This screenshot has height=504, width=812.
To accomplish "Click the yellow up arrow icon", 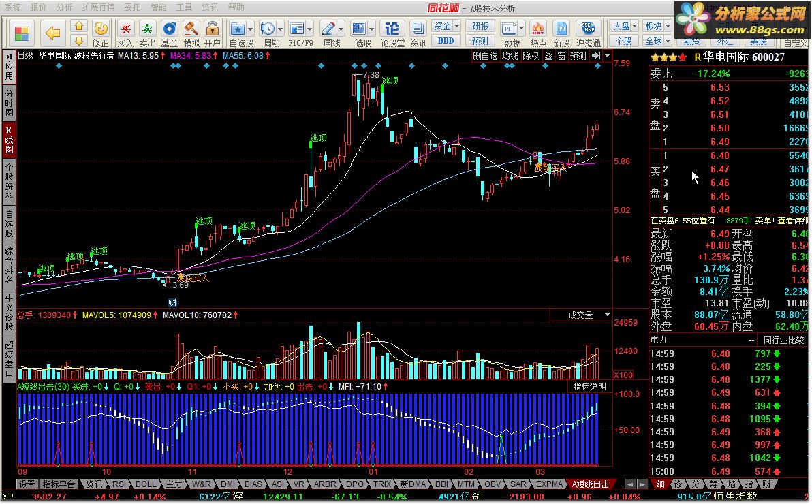I will 79,26.
